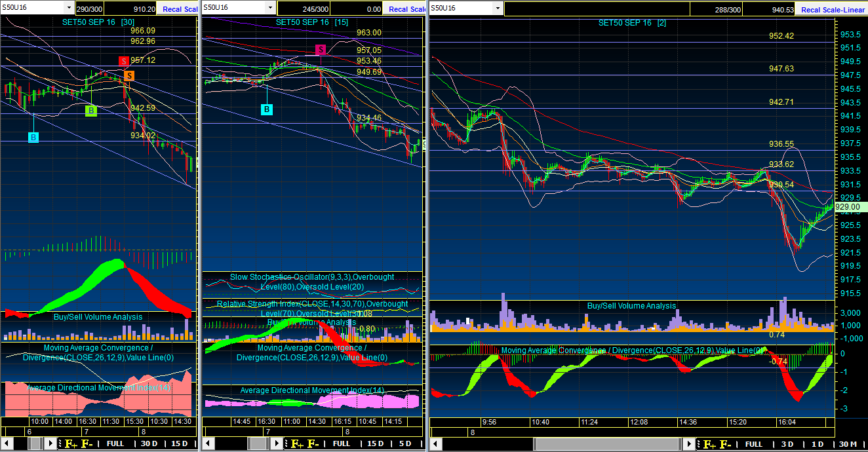Click green B buy marker in 30-minute chart
Screen dimensions: 868x452
91,111
